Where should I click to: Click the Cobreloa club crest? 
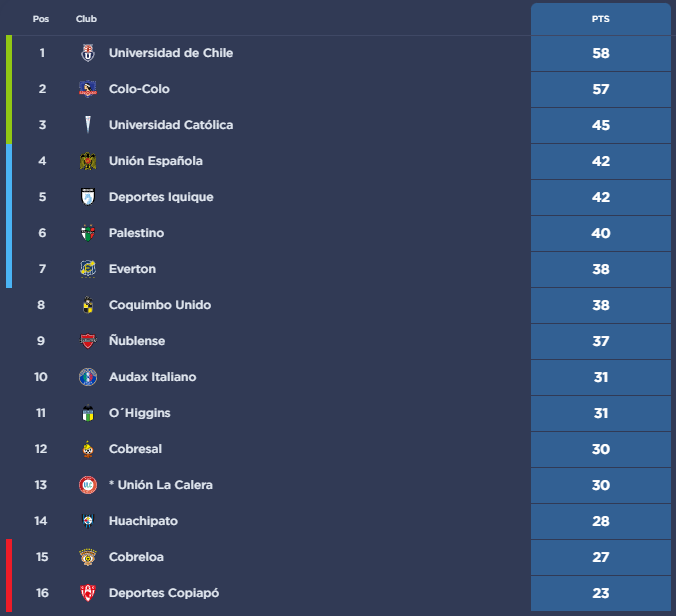point(88,557)
